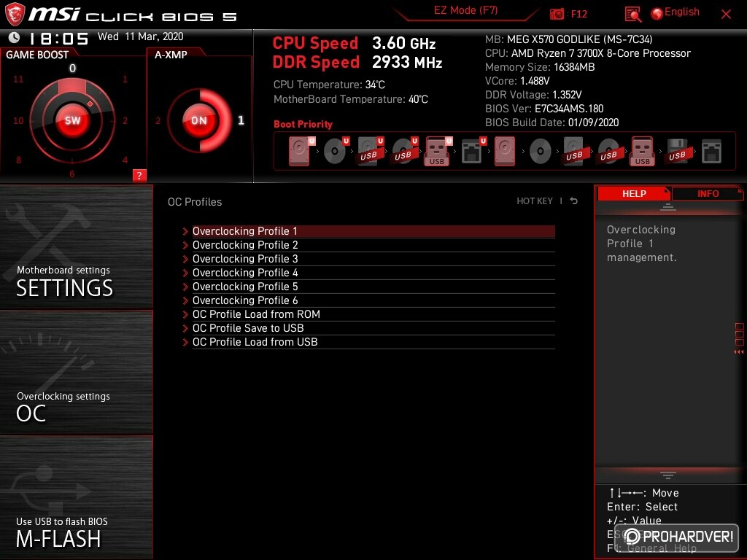
Task: Select the second optical disc icon without U badge
Action: click(x=540, y=152)
